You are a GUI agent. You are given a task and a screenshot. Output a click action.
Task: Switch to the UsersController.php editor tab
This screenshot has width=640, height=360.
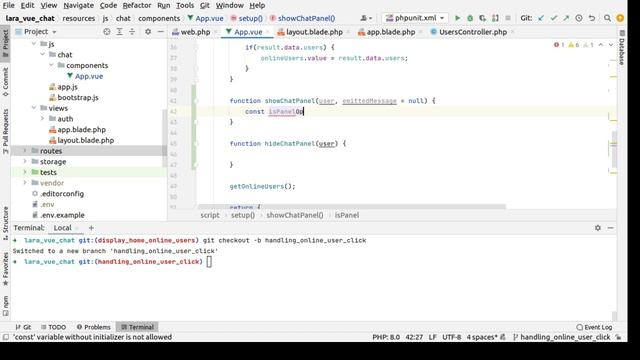[473, 32]
